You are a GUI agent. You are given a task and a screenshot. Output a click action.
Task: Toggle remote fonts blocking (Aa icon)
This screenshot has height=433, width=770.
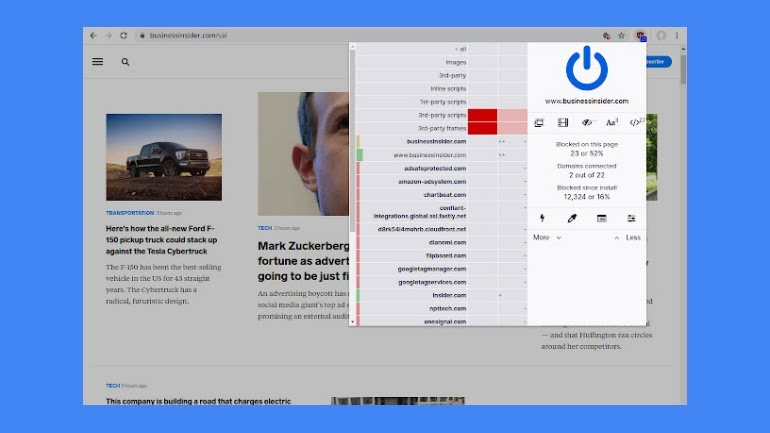(611, 122)
